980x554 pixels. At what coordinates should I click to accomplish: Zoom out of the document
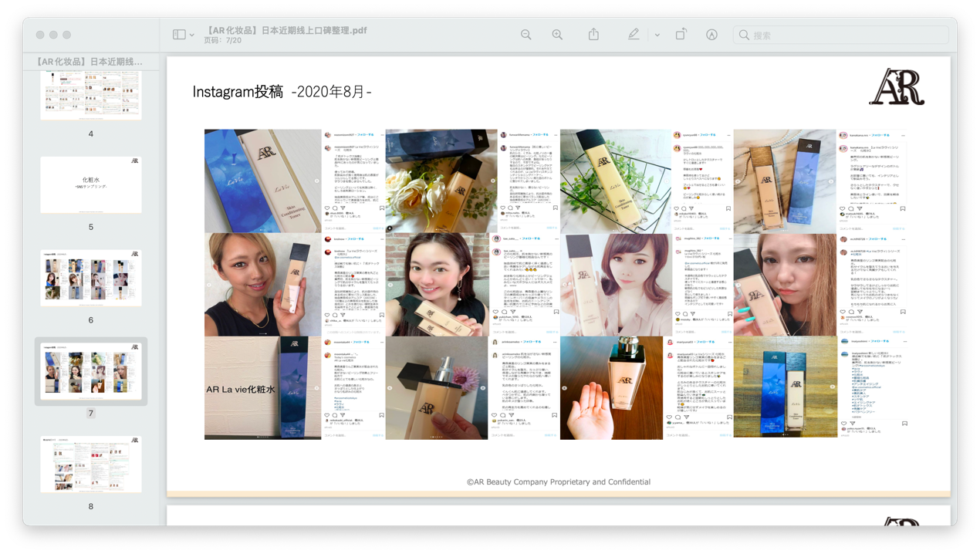pyautogui.click(x=526, y=35)
